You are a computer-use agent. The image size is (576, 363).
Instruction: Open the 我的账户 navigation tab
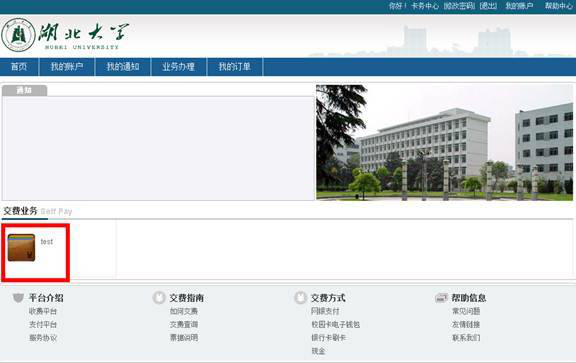tap(67, 67)
